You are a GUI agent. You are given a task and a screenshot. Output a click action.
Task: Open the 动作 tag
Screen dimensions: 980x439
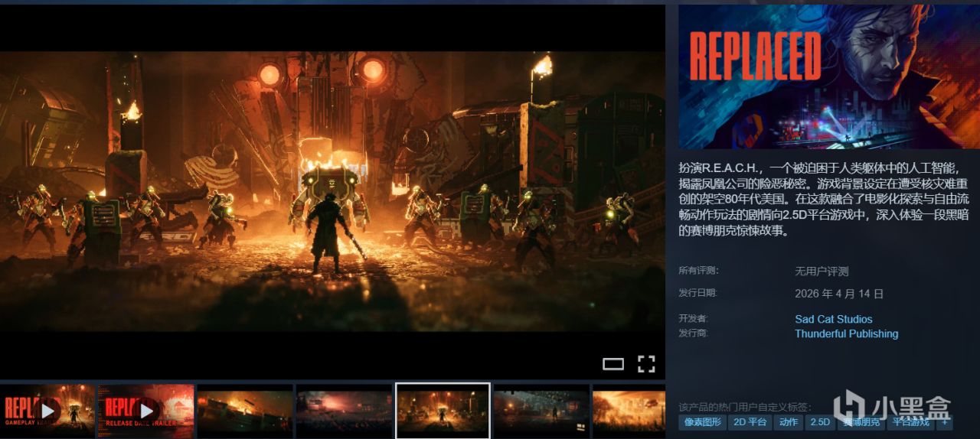pos(789,422)
